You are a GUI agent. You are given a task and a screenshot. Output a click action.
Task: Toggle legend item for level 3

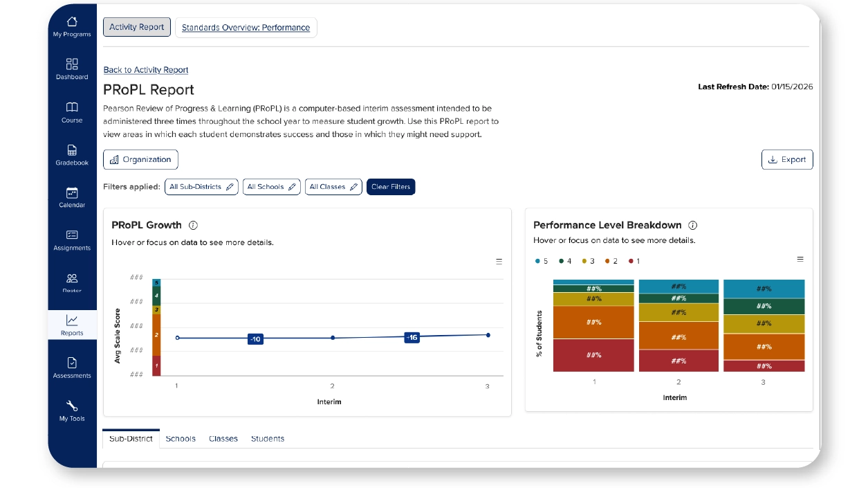[588, 261]
